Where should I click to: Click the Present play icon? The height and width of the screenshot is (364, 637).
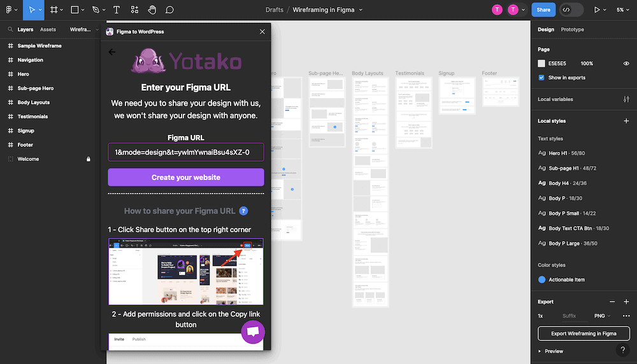coord(596,10)
